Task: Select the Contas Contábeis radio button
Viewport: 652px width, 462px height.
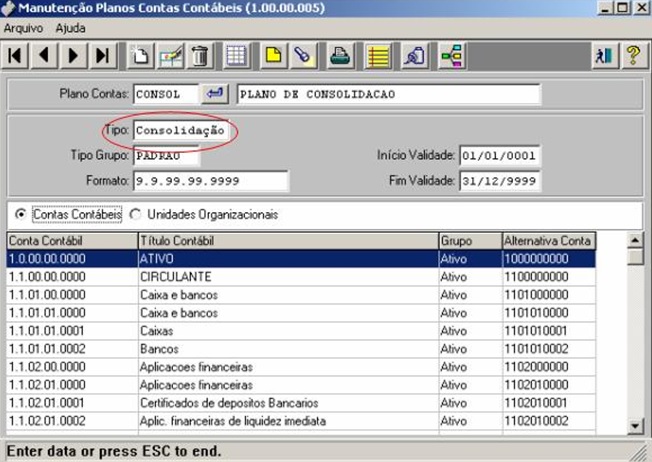Action: click(x=20, y=214)
